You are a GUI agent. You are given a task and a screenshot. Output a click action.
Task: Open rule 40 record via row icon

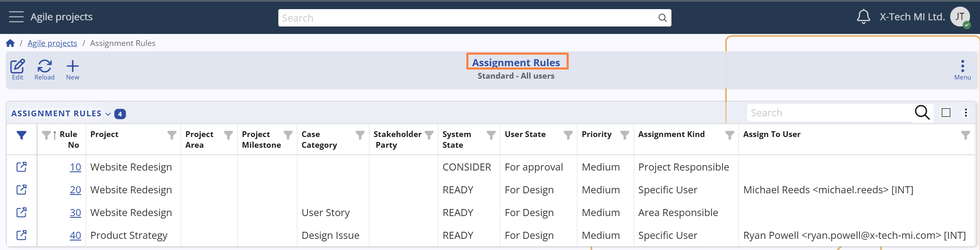point(22,235)
